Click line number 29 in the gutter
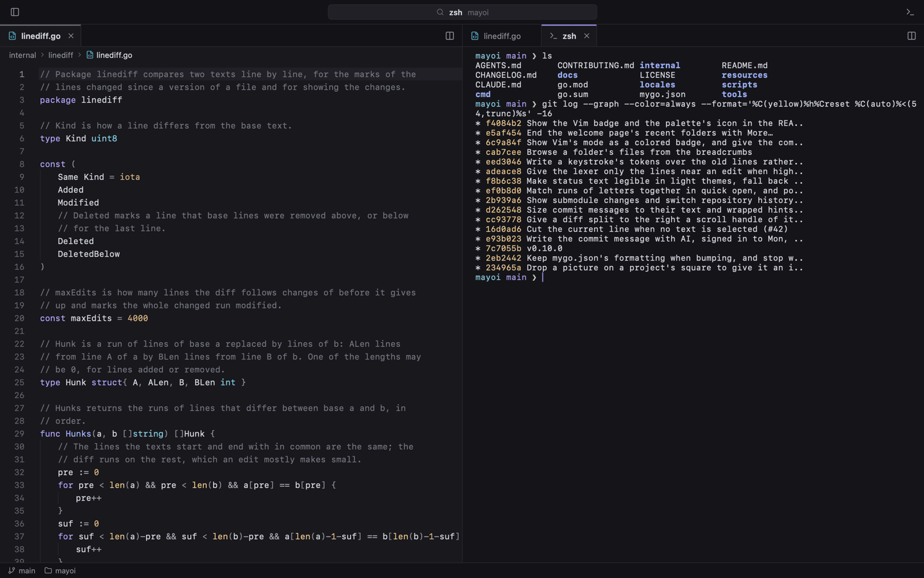This screenshot has width=924, height=578. 20,433
